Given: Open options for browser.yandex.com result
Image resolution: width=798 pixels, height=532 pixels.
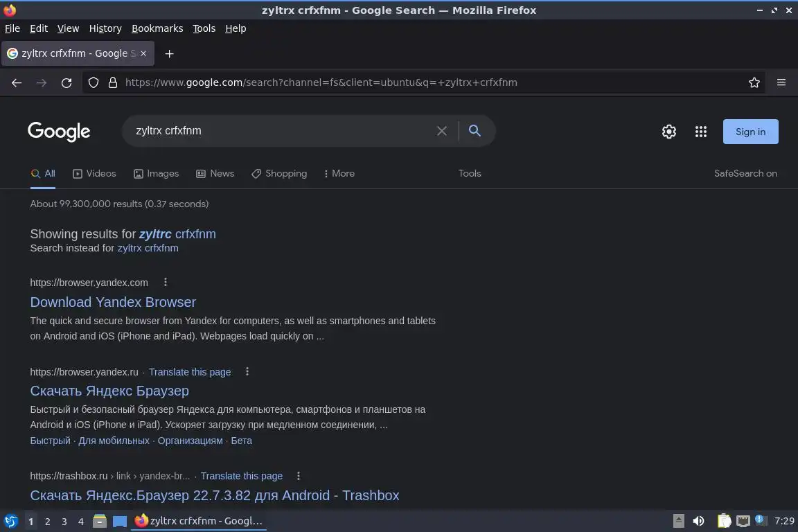Looking at the screenshot, I should 166,282.
